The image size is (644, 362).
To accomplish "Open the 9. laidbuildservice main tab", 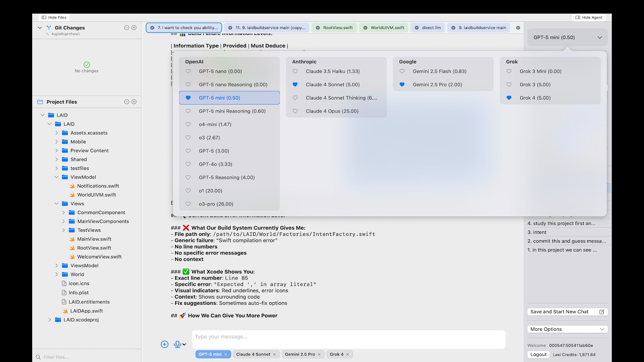I will [478, 28].
